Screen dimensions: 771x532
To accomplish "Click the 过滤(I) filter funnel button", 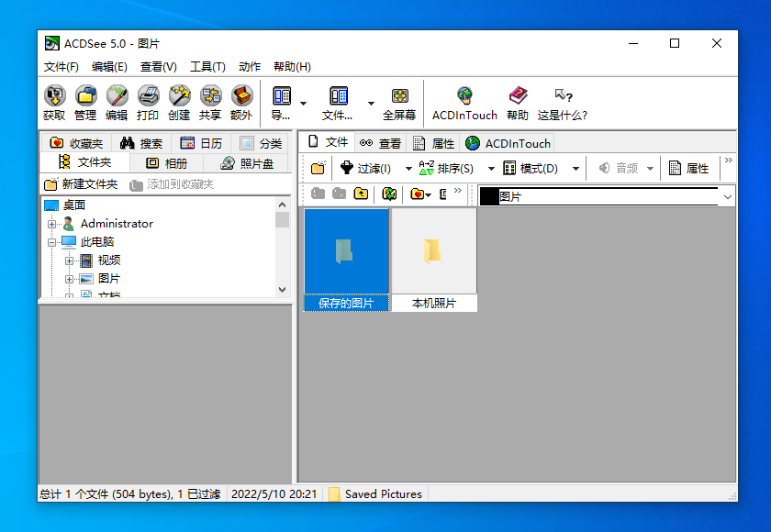I will pyautogui.click(x=366, y=168).
